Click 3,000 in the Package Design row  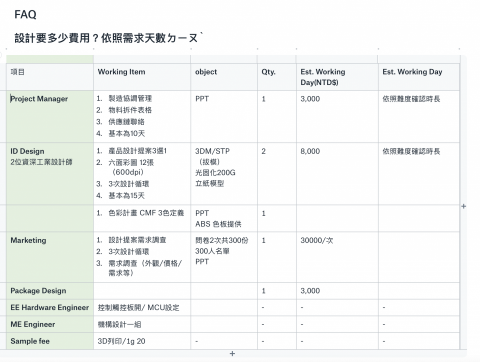pyautogui.click(x=310, y=291)
